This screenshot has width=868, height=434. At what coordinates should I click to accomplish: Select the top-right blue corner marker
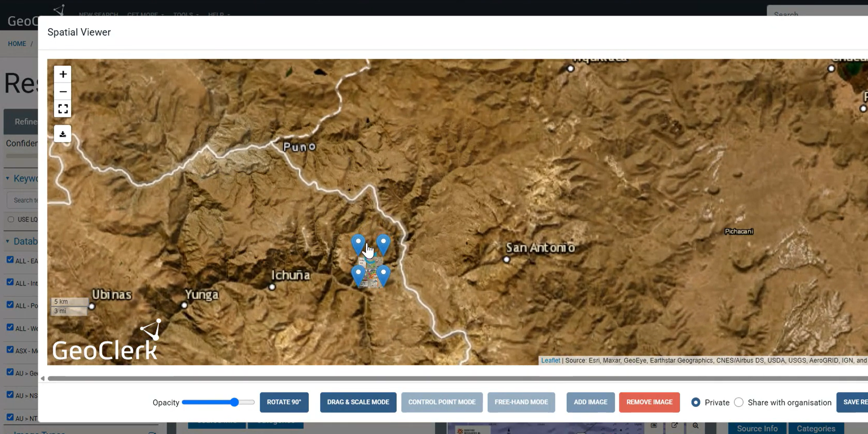coord(383,244)
